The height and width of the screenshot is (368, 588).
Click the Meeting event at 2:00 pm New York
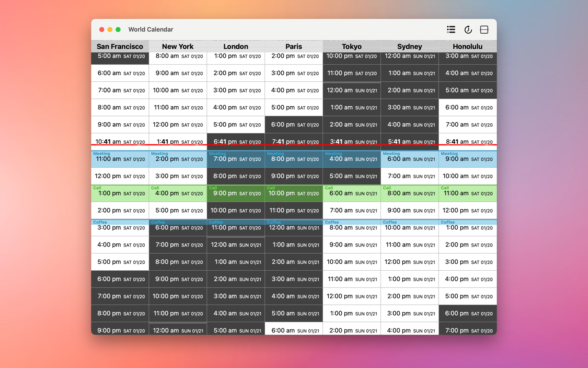click(x=178, y=159)
